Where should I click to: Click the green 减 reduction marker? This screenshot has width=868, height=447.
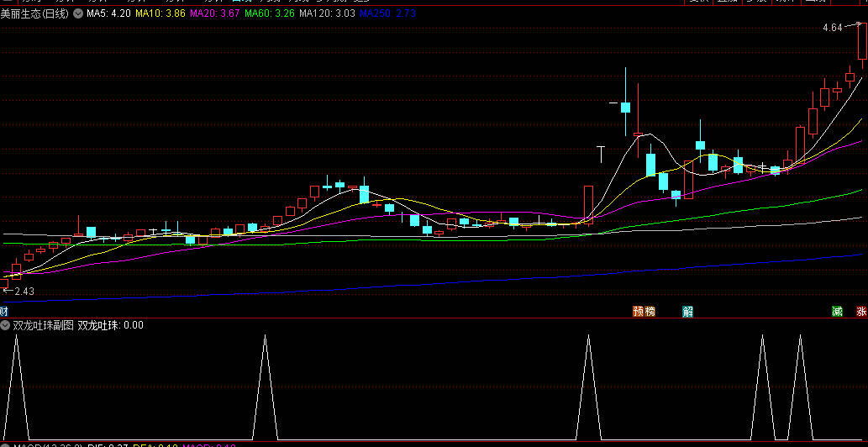point(837,312)
